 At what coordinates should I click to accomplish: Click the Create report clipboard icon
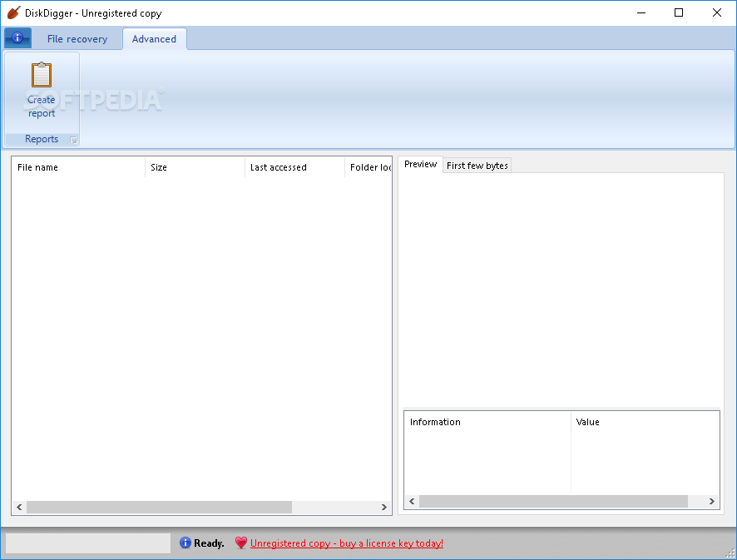(42, 74)
